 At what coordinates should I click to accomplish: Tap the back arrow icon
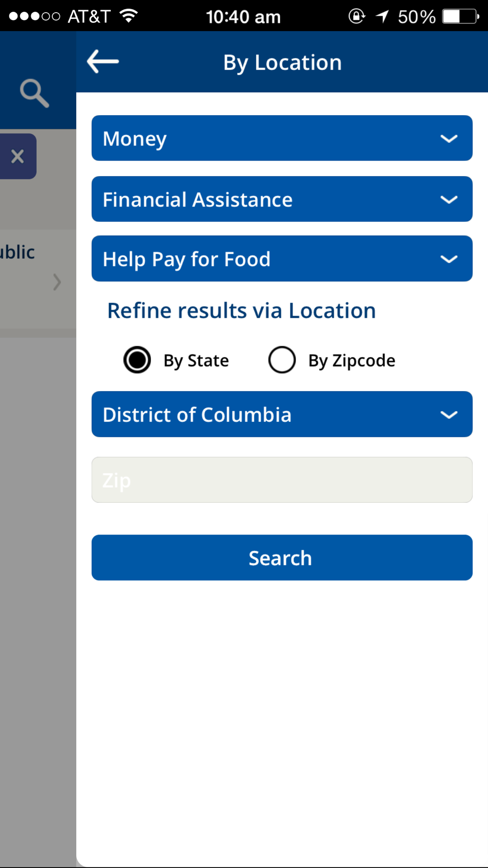point(103,62)
